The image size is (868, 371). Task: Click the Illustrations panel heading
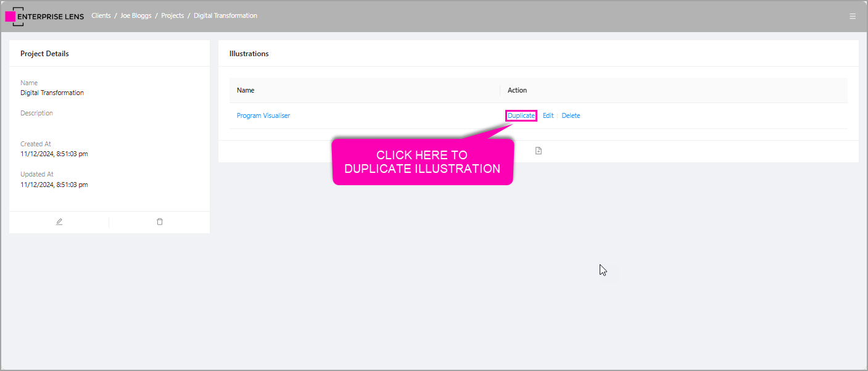tap(249, 54)
